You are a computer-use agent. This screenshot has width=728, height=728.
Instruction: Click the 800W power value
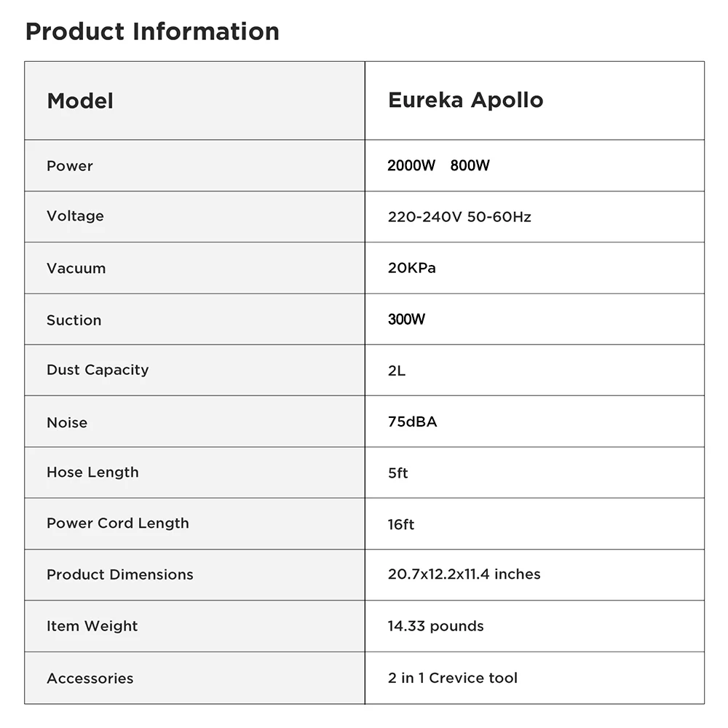(x=470, y=166)
